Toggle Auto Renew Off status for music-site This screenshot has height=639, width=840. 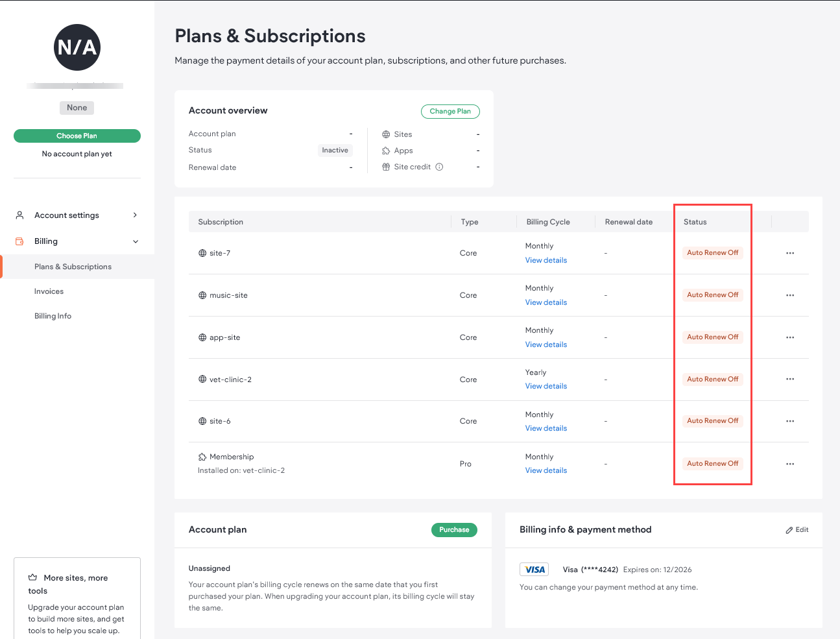(x=712, y=295)
